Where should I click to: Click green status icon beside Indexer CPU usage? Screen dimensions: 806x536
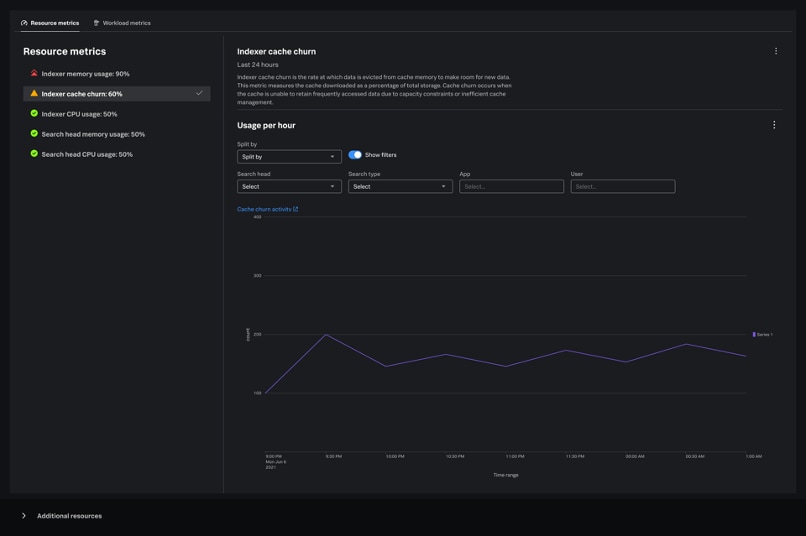pyautogui.click(x=34, y=114)
